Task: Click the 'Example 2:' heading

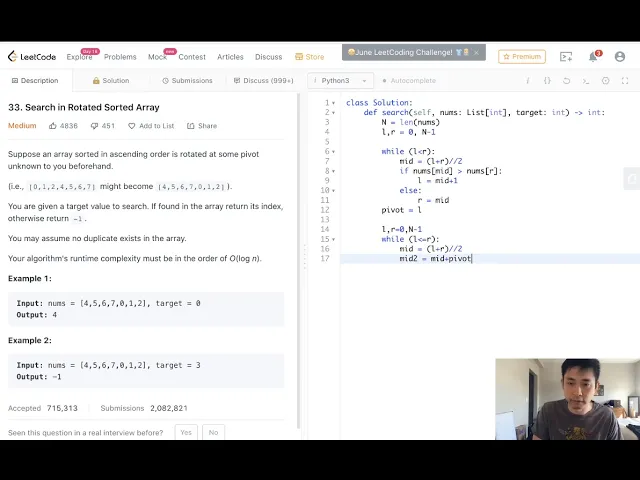Action: click(x=30, y=340)
